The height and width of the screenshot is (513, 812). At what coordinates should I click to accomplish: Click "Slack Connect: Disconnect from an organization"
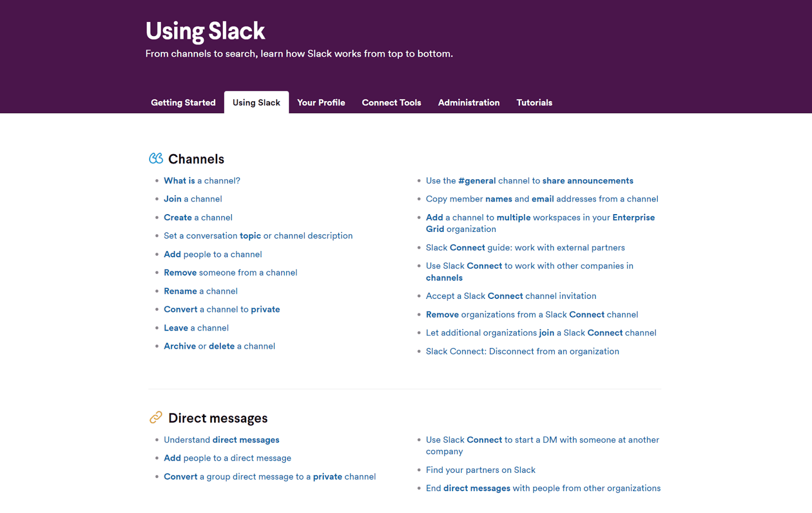pos(522,351)
